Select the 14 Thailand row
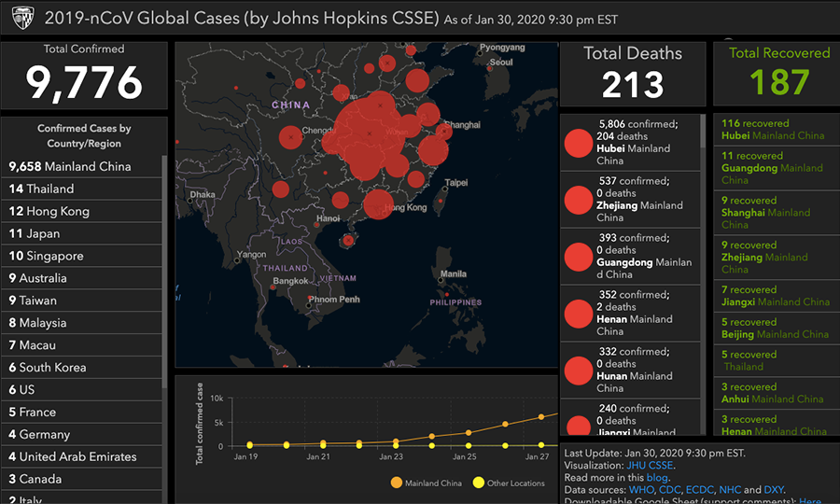840x504 pixels. pos(81,189)
